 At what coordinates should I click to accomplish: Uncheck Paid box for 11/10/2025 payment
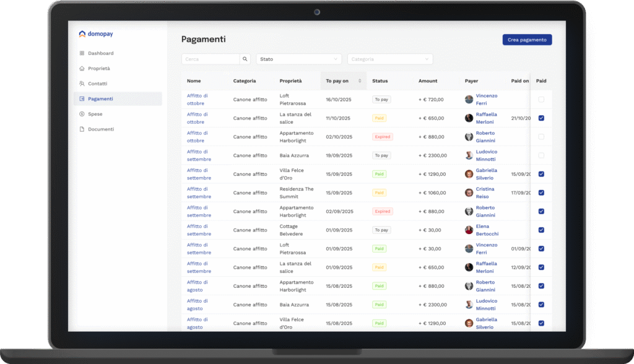(541, 118)
